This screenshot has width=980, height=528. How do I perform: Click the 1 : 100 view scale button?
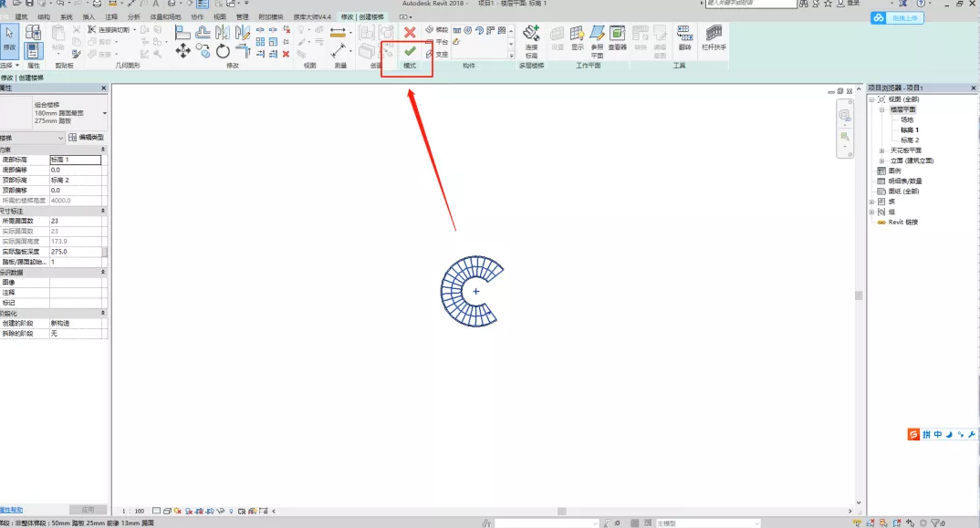tap(133, 511)
